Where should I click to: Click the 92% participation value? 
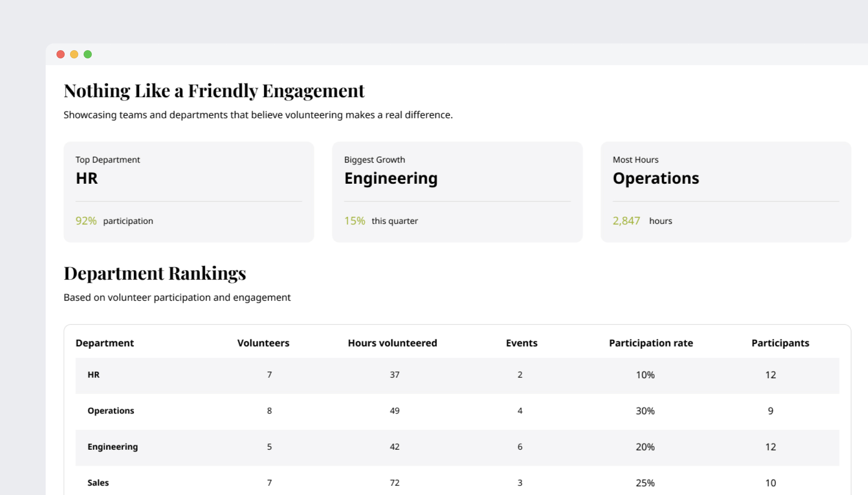point(86,221)
